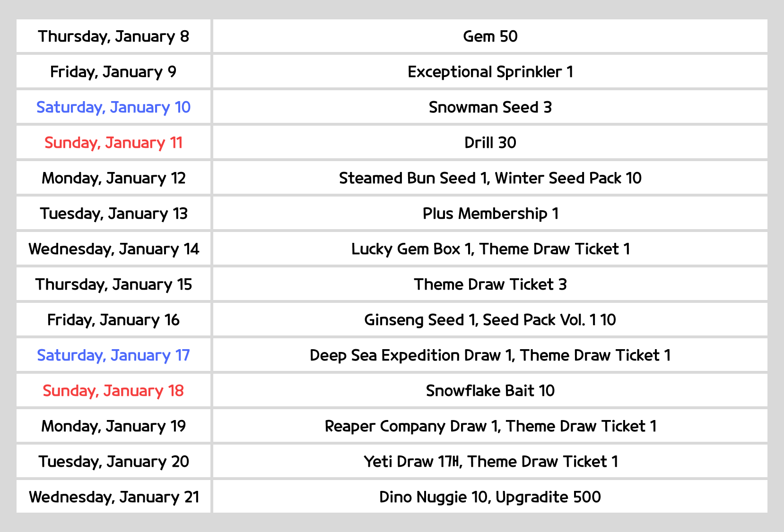This screenshot has height=532, width=784.
Task: Click the blue Saturday, January 17 date
Action: (x=113, y=355)
